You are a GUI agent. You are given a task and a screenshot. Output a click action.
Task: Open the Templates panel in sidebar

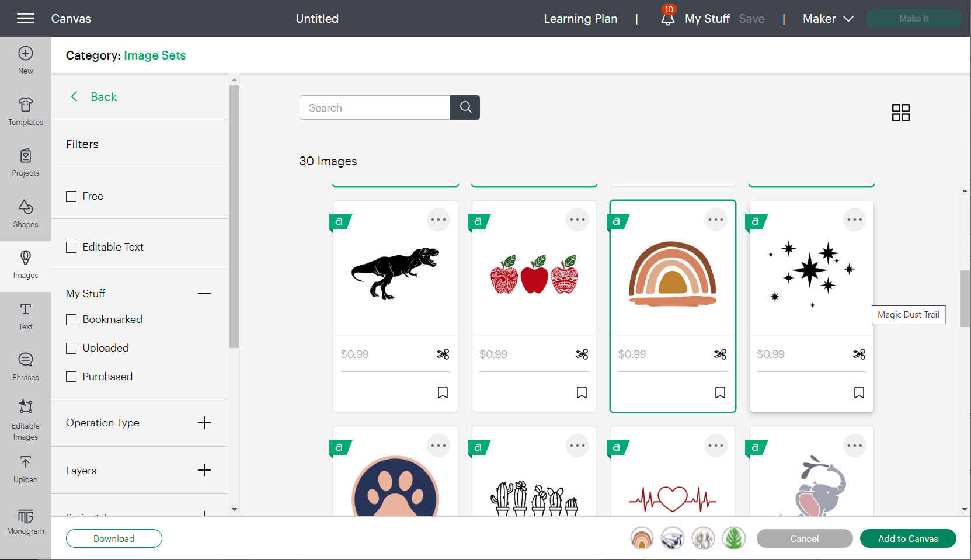[25, 111]
